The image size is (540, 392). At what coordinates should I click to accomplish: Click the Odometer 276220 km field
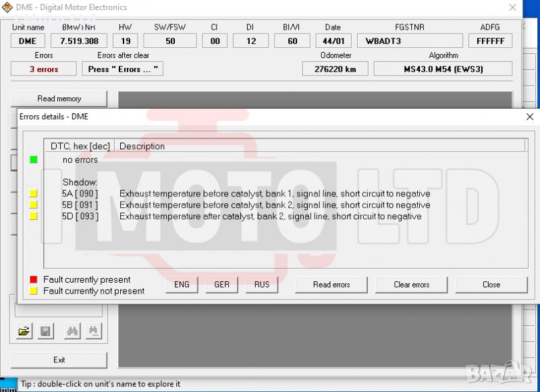(335, 69)
